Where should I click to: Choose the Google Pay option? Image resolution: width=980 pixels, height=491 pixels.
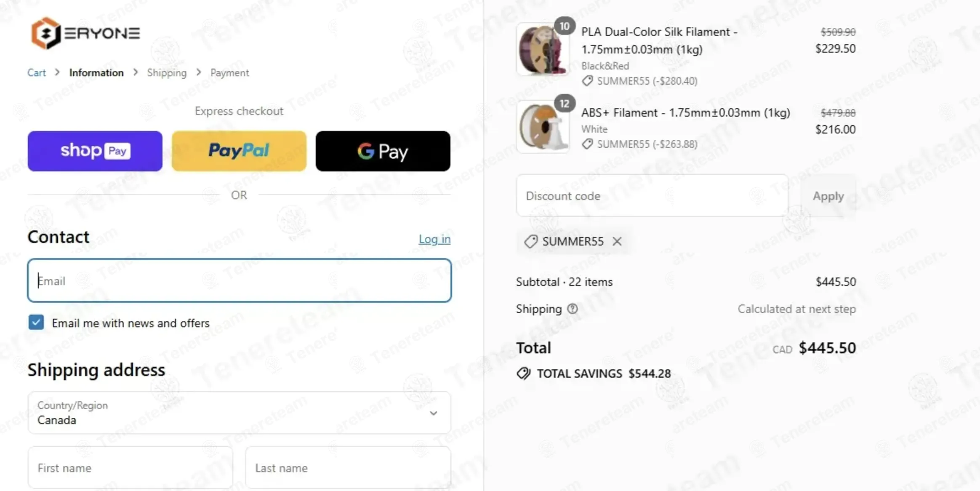pos(383,151)
